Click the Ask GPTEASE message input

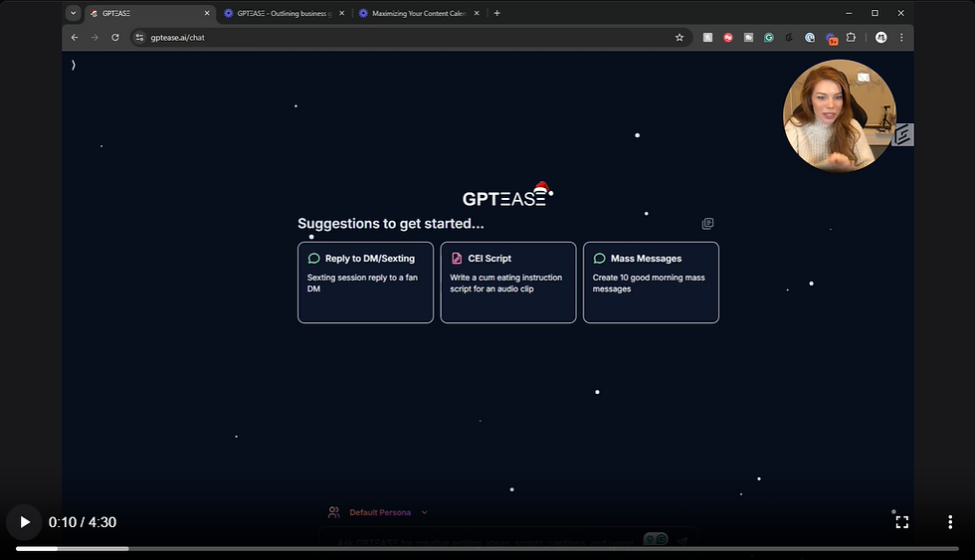pos(486,542)
